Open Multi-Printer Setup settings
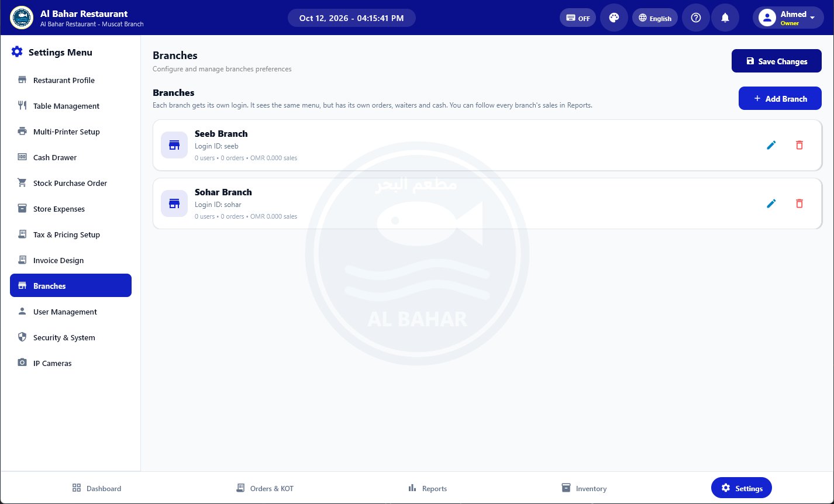The image size is (834, 504). click(71, 132)
